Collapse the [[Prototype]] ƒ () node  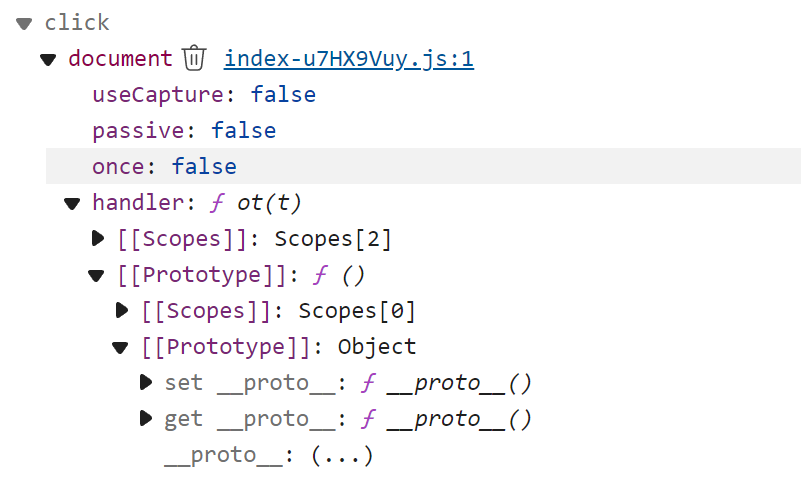(x=96, y=276)
